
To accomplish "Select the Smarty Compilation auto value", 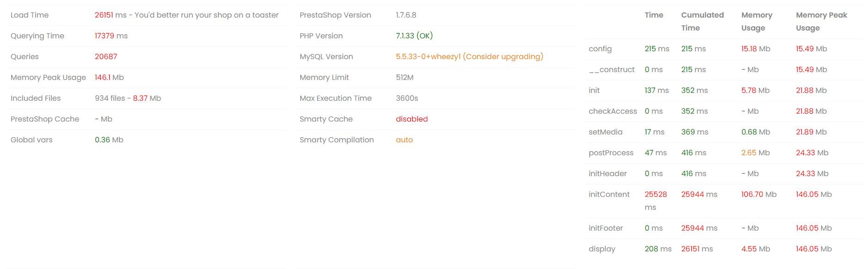I will pyautogui.click(x=404, y=140).
